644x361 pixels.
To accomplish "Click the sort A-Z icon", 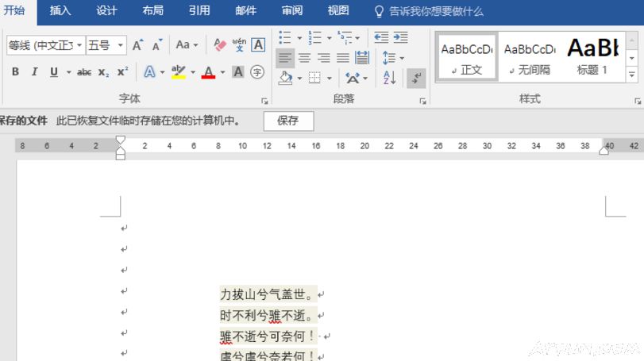I will (x=389, y=78).
